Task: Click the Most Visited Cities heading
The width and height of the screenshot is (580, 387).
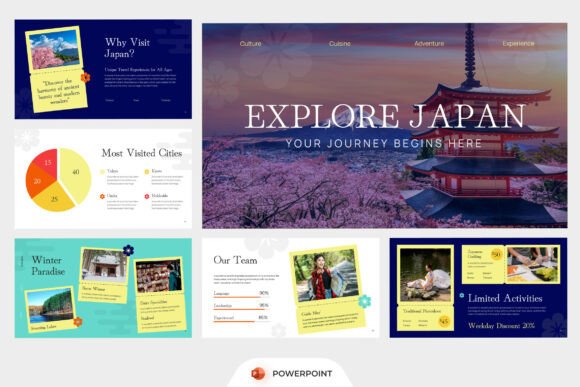Action: click(142, 153)
